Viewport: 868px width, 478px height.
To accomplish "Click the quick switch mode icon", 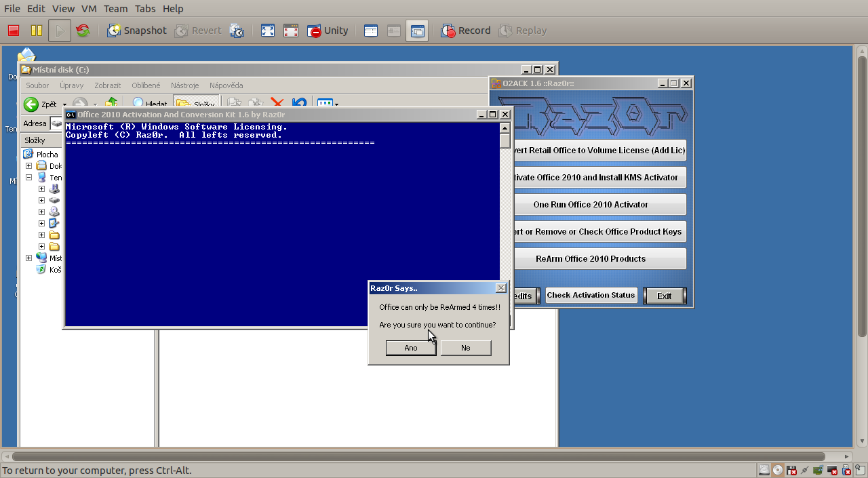I will (291, 31).
